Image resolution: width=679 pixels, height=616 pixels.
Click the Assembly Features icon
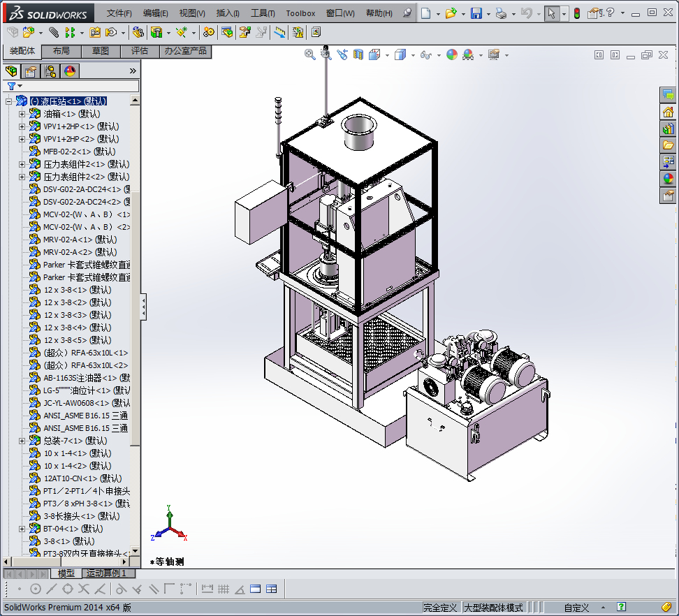point(156,32)
